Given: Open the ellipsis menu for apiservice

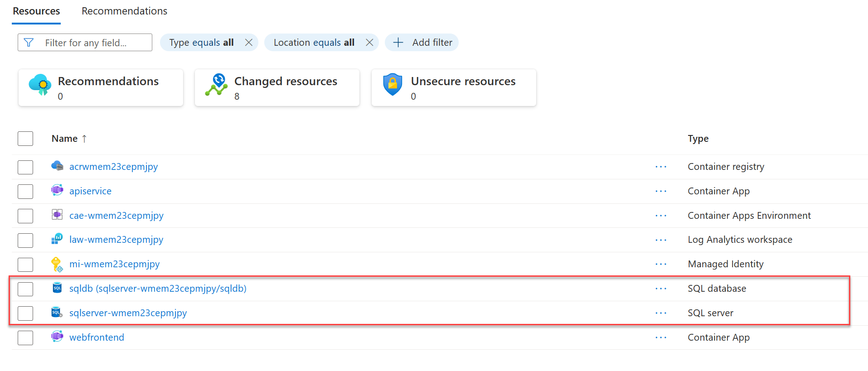Looking at the screenshot, I should [x=661, y=191].
